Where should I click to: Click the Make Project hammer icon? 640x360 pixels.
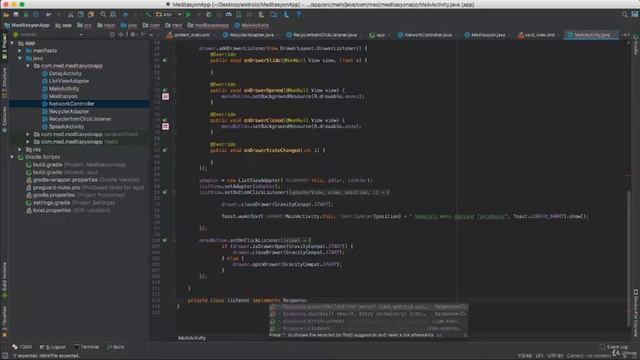tap(148, 15)
